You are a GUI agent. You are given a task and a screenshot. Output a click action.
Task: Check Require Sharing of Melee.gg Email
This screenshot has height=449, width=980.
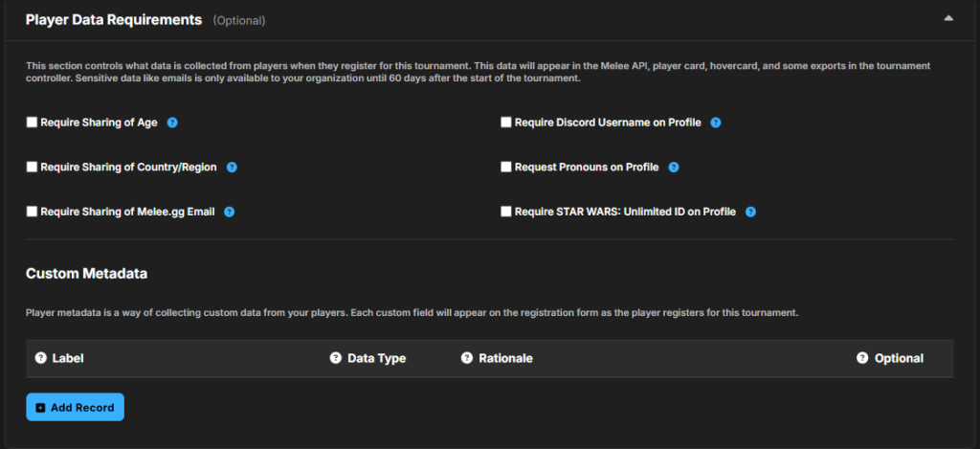32,212
